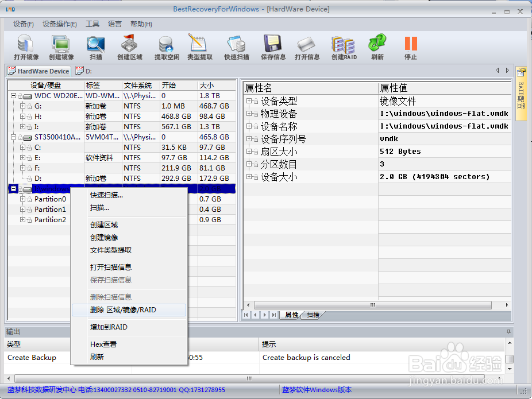
Task: Select the Partition1 tree row
Action: [x=122, y=210]
